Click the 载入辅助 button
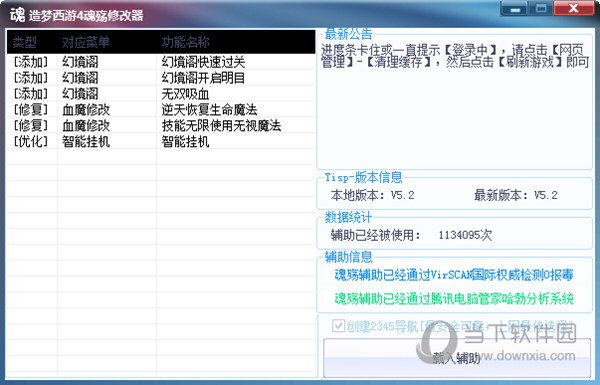The height and width of the screenshot is (385, 600). click(457, 358)
